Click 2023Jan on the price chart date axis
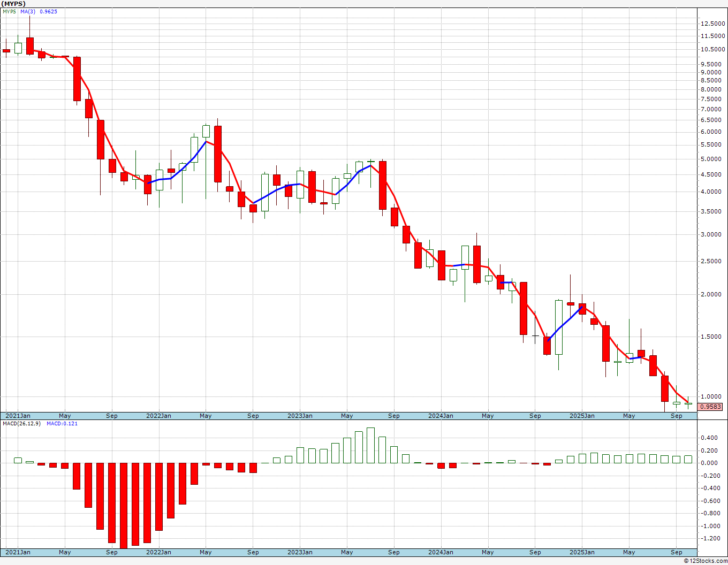This screenshot has height=565, width=728. [x=300, y=416]
